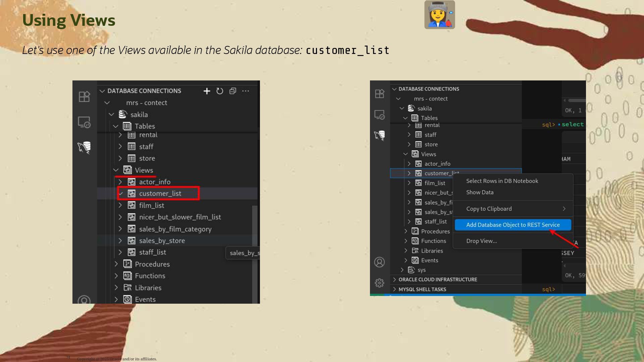The image size is (644, 362).
Task: Open the Remote Explorer icon in left sidebar
Action: point(84,122)
